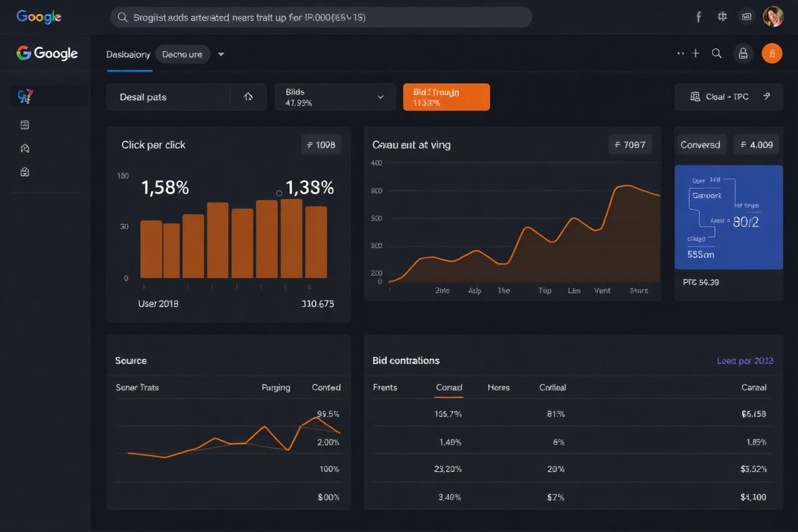The height and width of the screenshot is (532, 798).
Task: Switch to the Desbaiony tab
Action: pyautogui.click(x=128, y=55)
